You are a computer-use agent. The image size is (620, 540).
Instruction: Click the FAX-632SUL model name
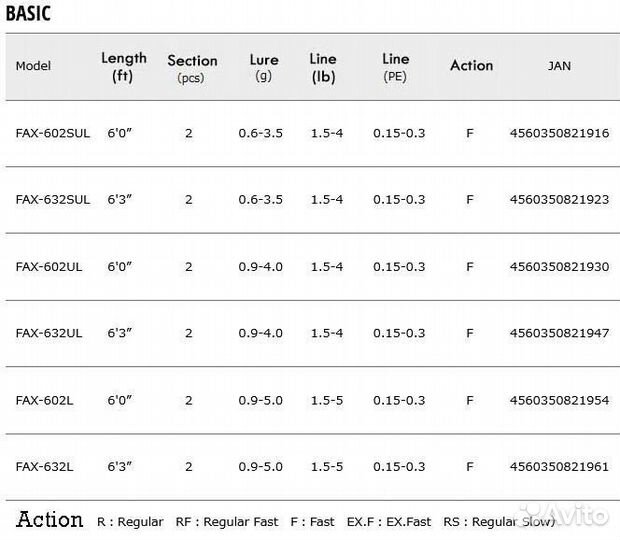53,200
